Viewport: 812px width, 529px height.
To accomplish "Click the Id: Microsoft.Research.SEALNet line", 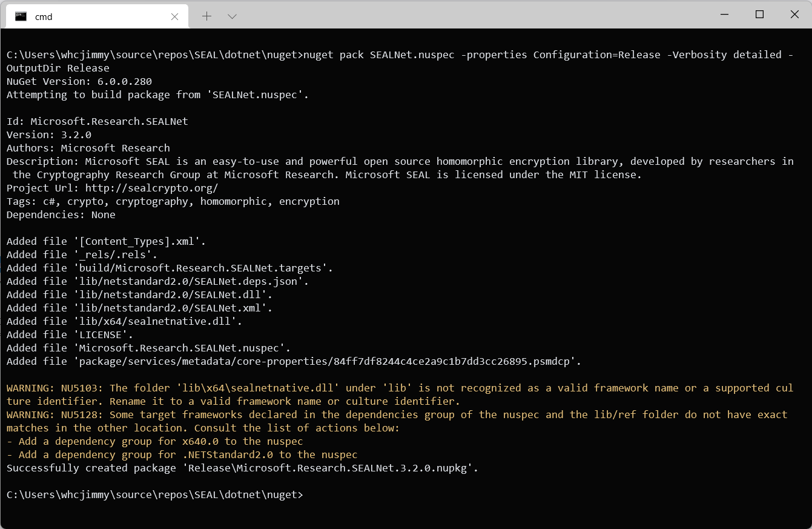I will [97, 121].
